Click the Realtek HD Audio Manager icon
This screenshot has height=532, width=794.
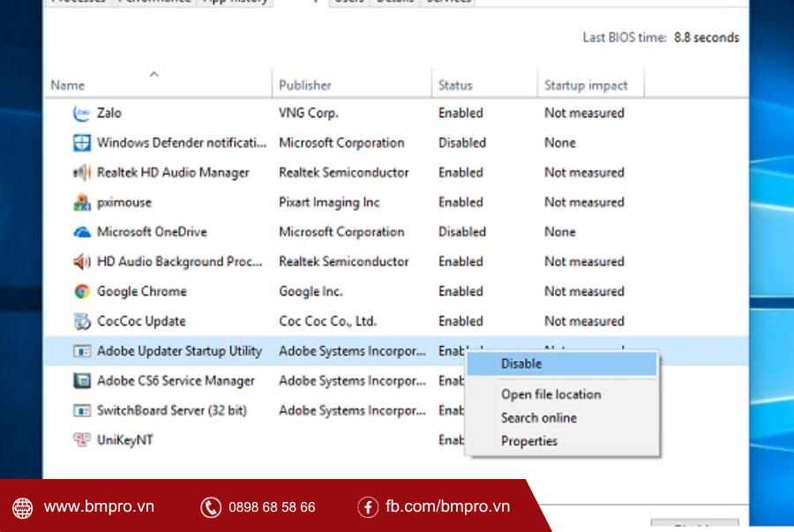click(x=81, y=173)
